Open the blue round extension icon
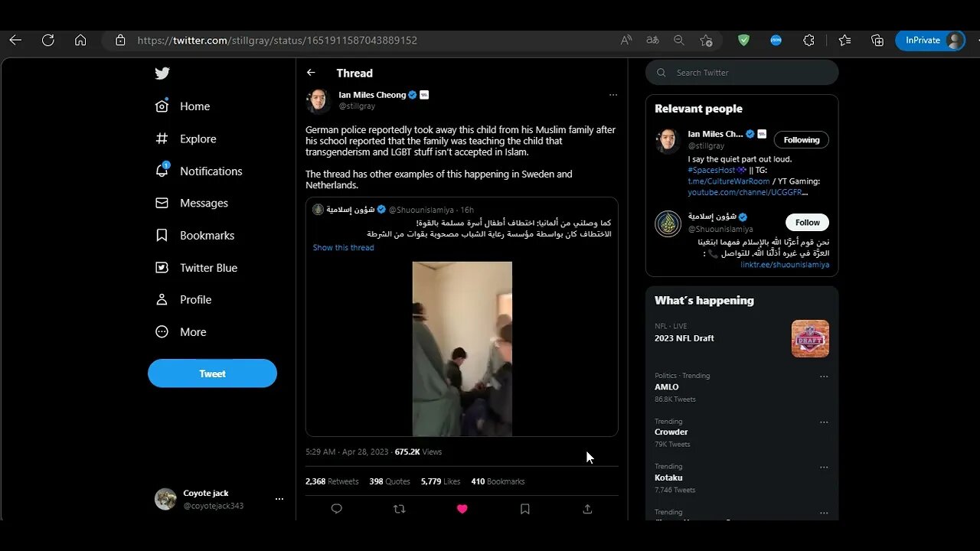The image size is (980, 551). point(776,41)
